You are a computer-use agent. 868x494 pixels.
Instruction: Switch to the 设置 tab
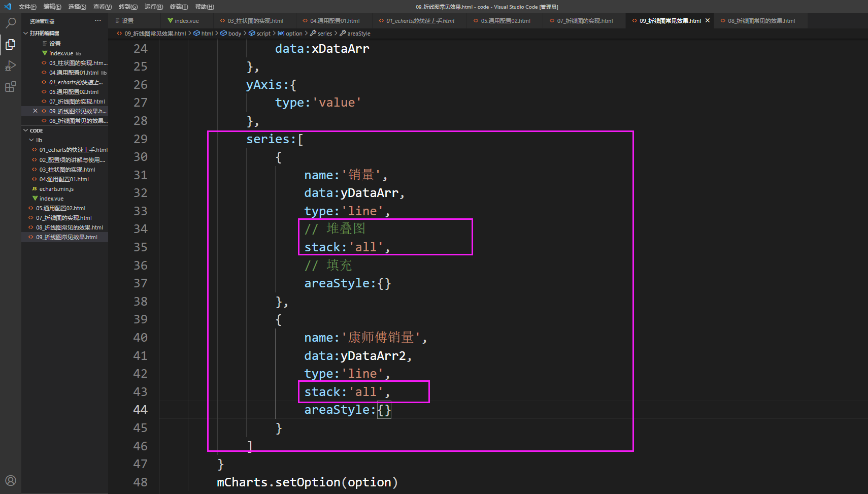point(135,21)
